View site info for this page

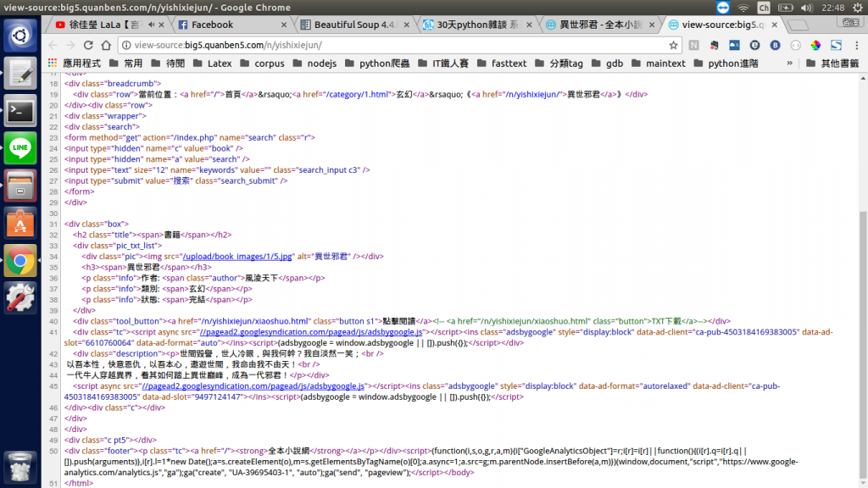coord(126,46)
